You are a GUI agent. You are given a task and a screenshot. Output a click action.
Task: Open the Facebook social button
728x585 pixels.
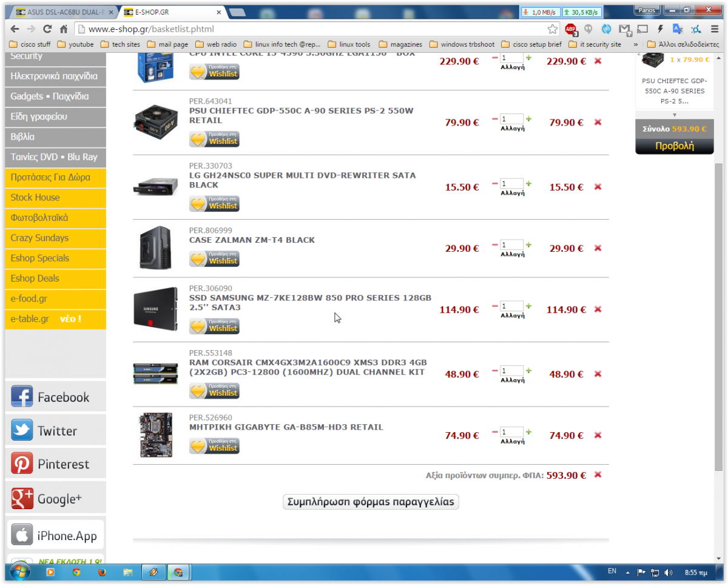pos(55,397)
